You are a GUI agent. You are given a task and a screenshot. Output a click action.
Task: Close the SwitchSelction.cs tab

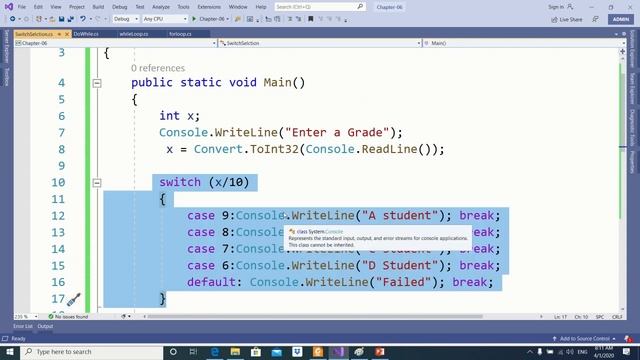coord(67,34)
